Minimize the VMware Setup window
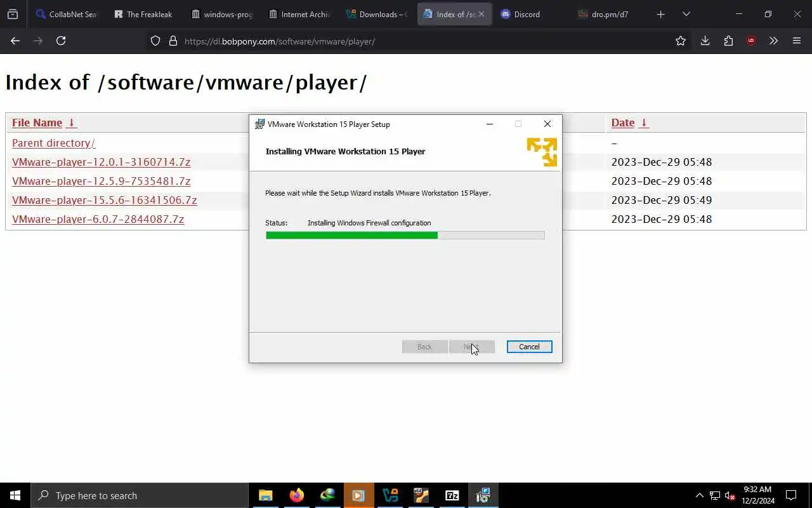The height and width of the screenshot is (508, 812). (x=490, y=124)
